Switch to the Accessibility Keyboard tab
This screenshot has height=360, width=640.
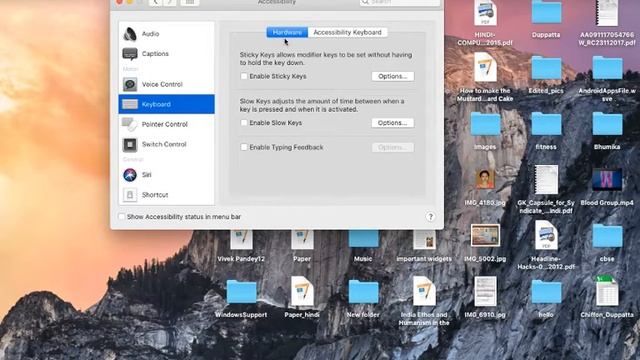pyautogui.click(x=347, y=32)
